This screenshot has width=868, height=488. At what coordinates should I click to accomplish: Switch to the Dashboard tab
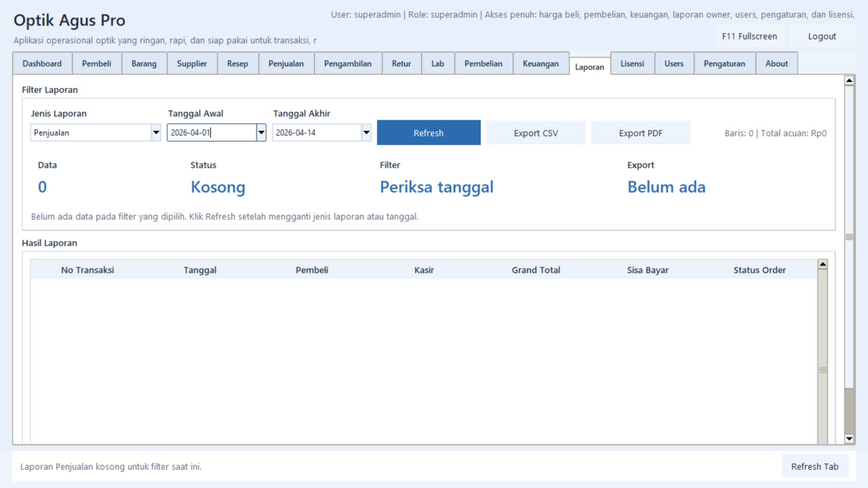coord(41,63)
